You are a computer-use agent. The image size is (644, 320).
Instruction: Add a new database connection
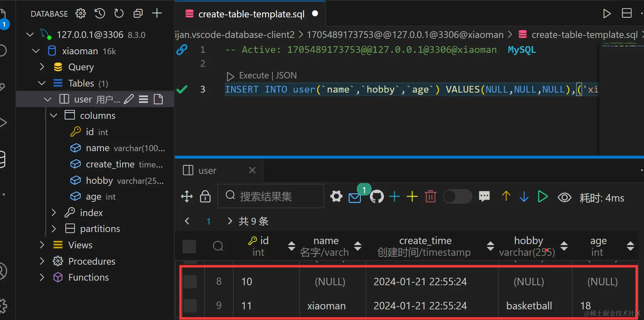coord(157,13)
